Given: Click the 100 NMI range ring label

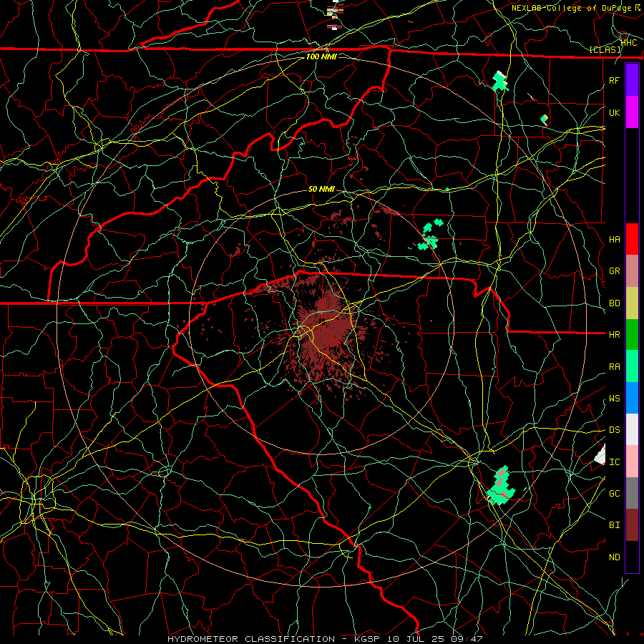Looking at the screenshot, I should pos(321,57).
